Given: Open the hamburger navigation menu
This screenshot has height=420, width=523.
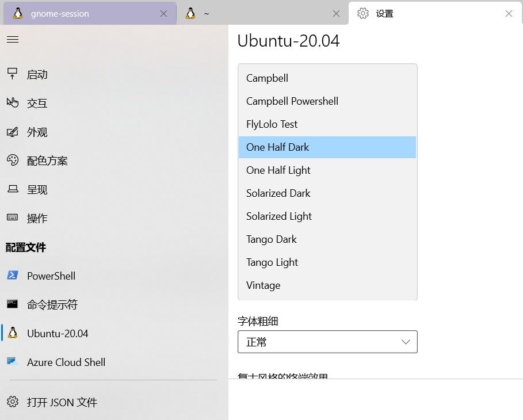Looking at the screenshot, I should pyautogui.click(x=13, y=39).
